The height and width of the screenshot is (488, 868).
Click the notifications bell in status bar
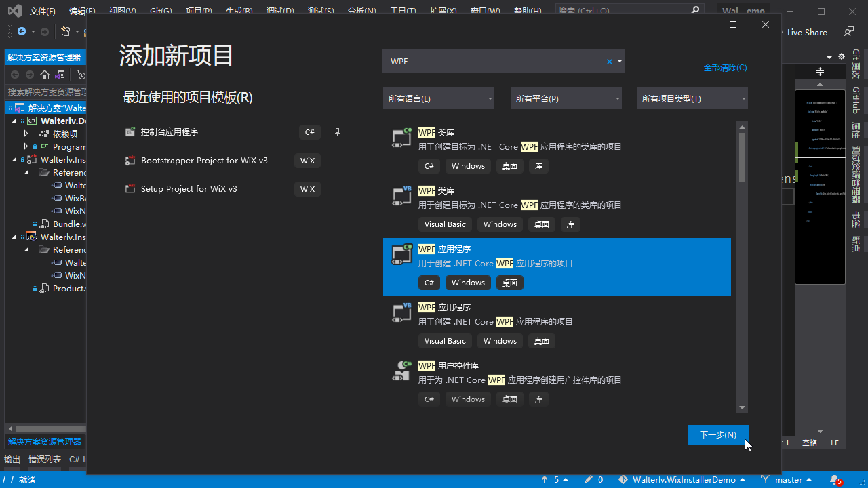click(835, 480)
